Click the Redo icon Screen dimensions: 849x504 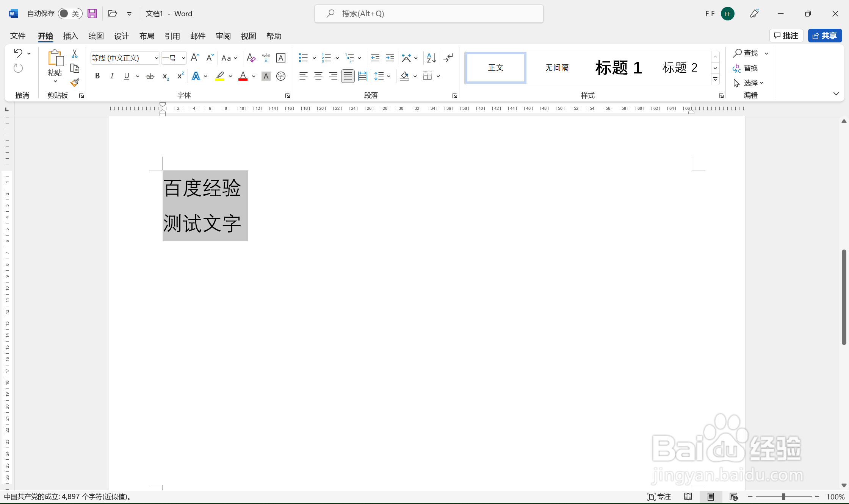tap(18, 68)
